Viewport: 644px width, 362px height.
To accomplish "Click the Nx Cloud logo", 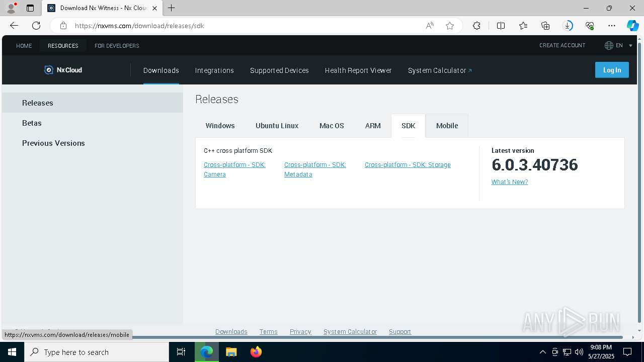I will (63, 70).
